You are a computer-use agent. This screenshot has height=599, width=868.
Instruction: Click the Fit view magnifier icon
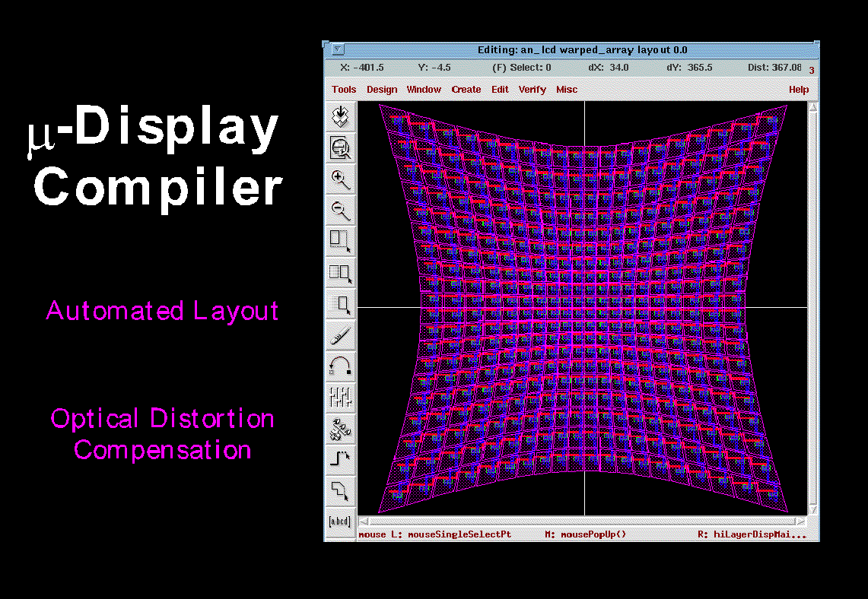click(x=340, y=147)
